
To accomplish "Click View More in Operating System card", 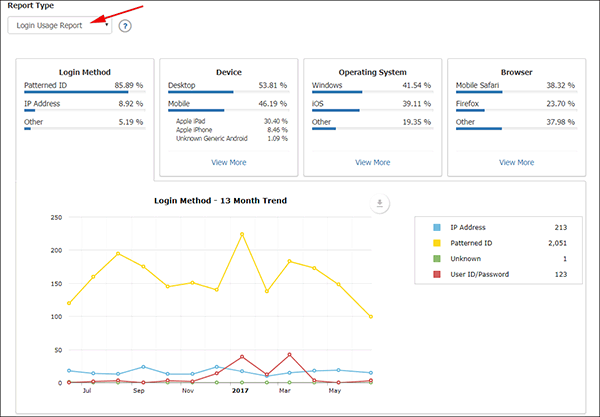I will click(373, 162).
